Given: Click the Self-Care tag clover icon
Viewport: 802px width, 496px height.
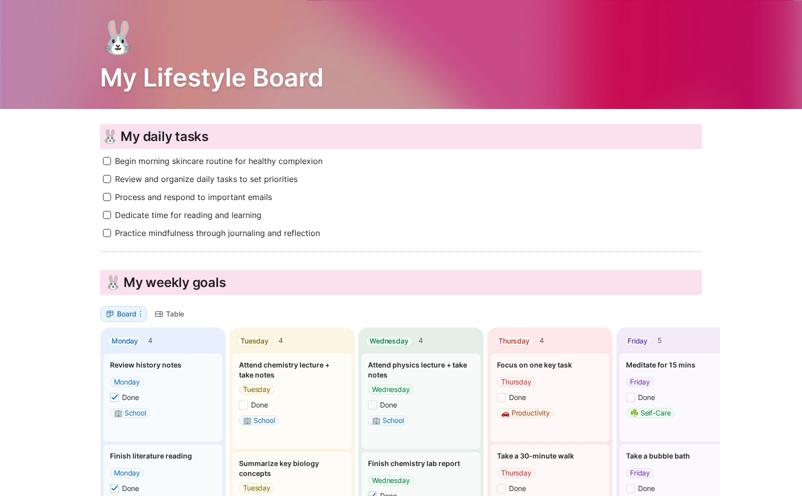Looking at the screenshot, I should click(x=634, y=413).
